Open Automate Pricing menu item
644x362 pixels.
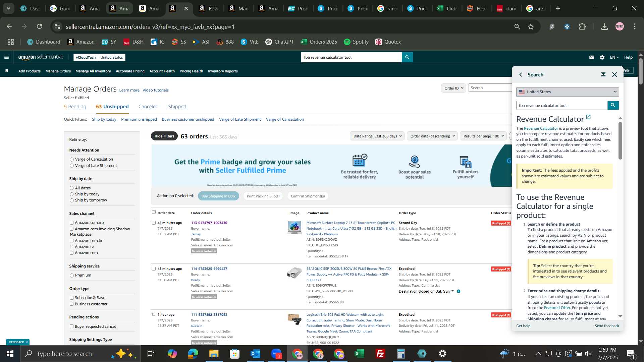[x=130, y=71]
